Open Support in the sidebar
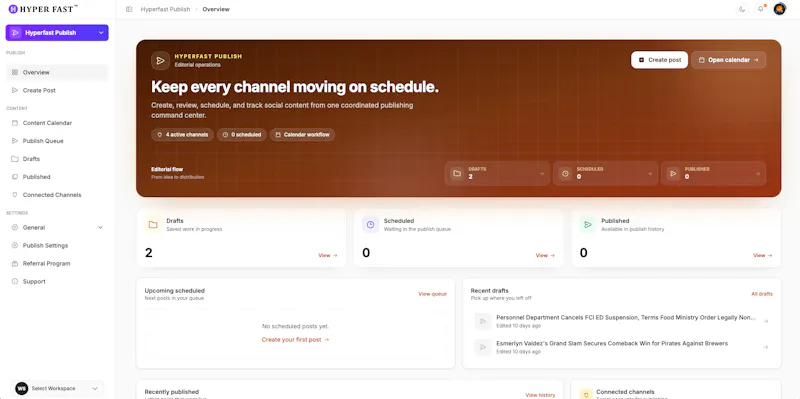The image size is (800, 399). point(57,282)
